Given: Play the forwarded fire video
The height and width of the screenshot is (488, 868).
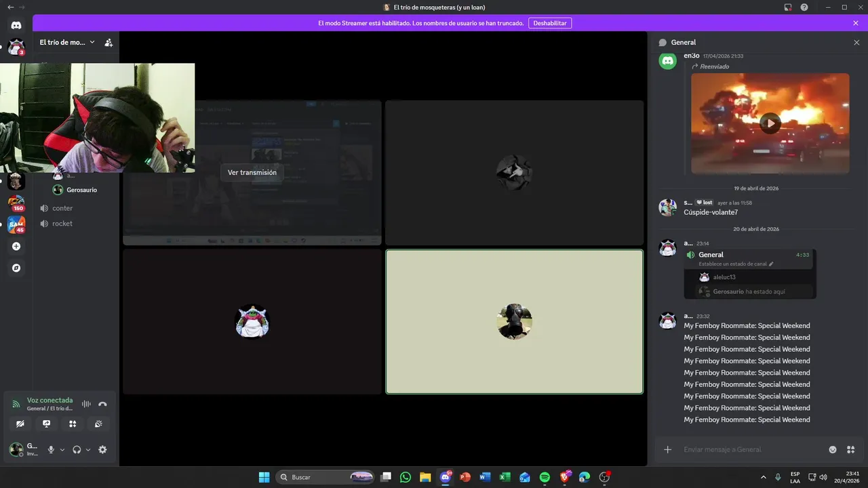Looking at the screenshot, I should 770,123.
